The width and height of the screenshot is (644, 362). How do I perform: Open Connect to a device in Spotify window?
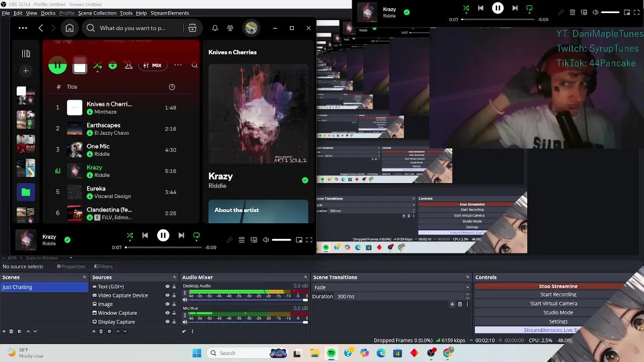(x=254, y=240)
